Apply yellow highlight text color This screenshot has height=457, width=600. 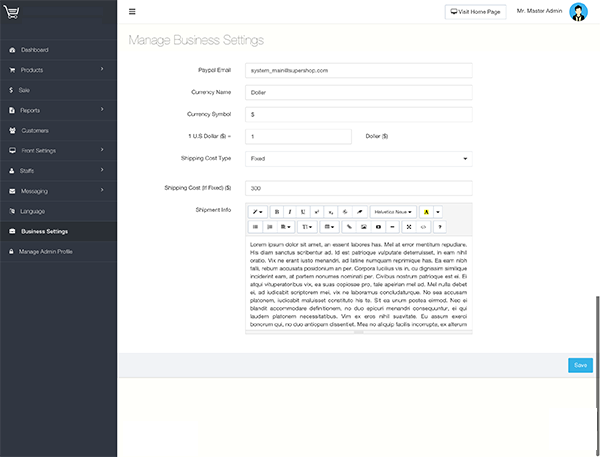click(426, 212)
